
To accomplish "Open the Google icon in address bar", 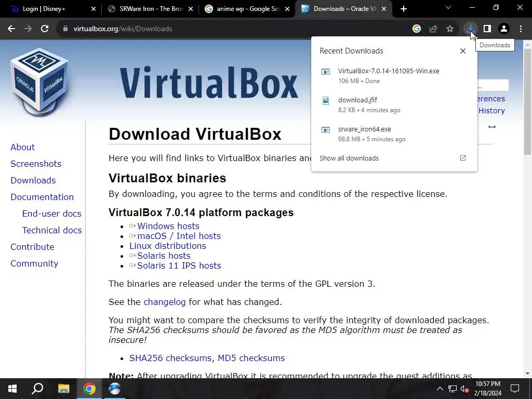I will pos(417,29).
